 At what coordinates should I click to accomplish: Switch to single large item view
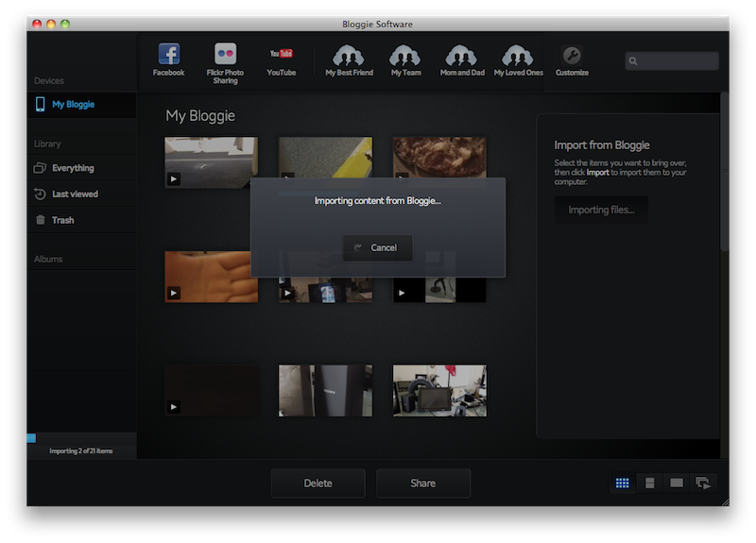677,483
